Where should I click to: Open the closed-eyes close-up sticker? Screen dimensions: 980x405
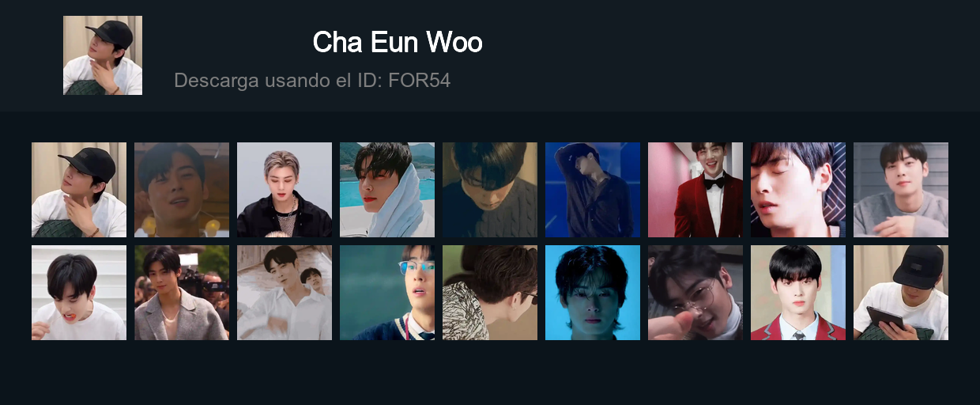[798, 190]
